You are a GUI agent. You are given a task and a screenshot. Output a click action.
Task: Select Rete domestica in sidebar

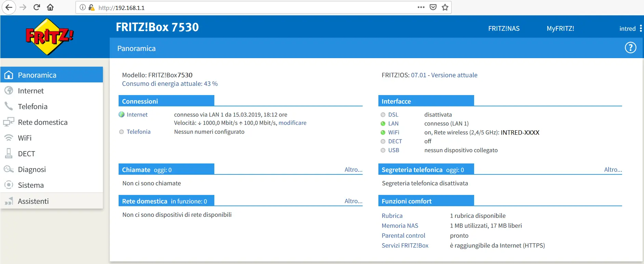tap(52, 122)
